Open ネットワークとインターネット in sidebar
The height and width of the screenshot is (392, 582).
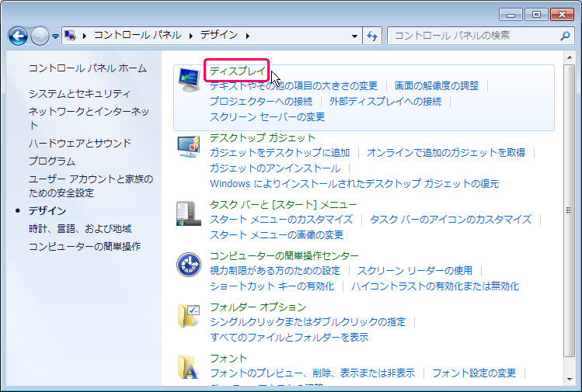[89, 118]
